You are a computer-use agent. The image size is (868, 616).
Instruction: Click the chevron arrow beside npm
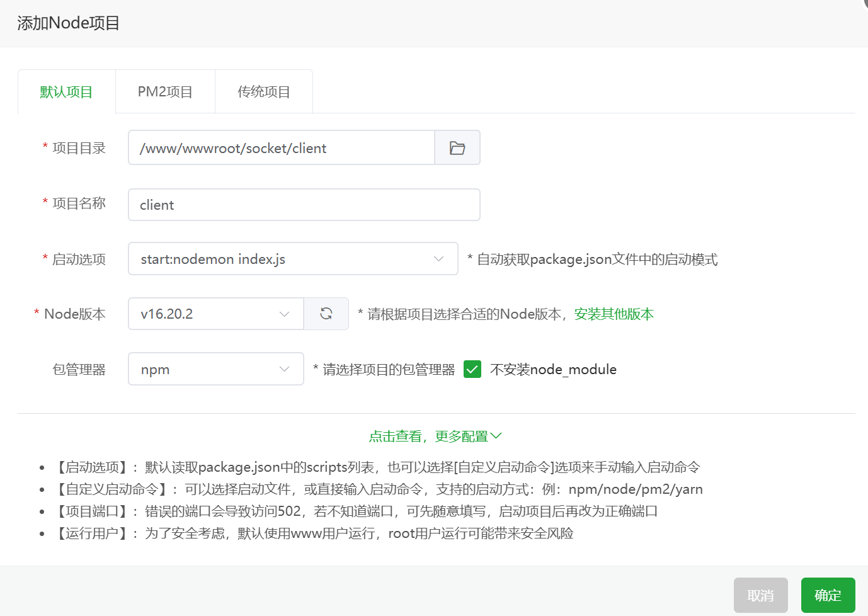point(284,369)
